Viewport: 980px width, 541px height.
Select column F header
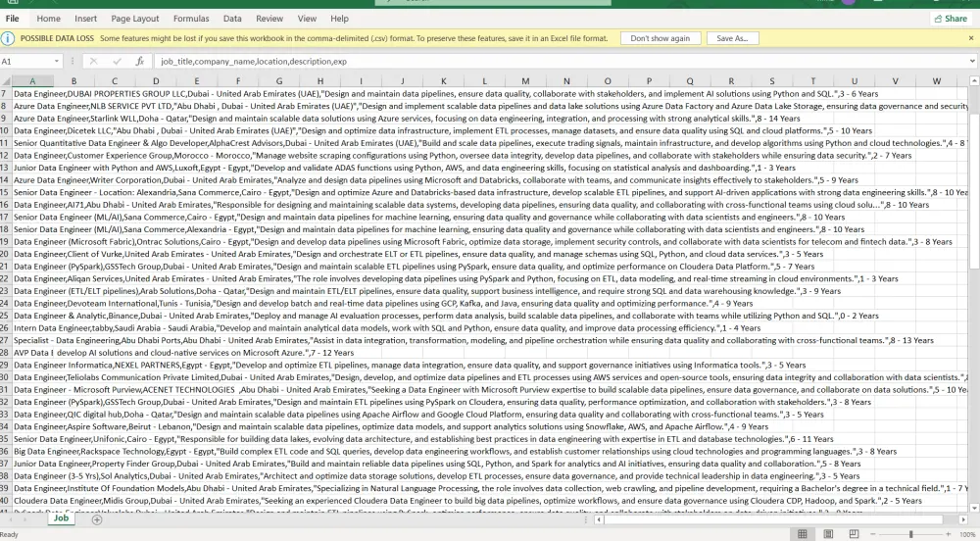point(237,81)
